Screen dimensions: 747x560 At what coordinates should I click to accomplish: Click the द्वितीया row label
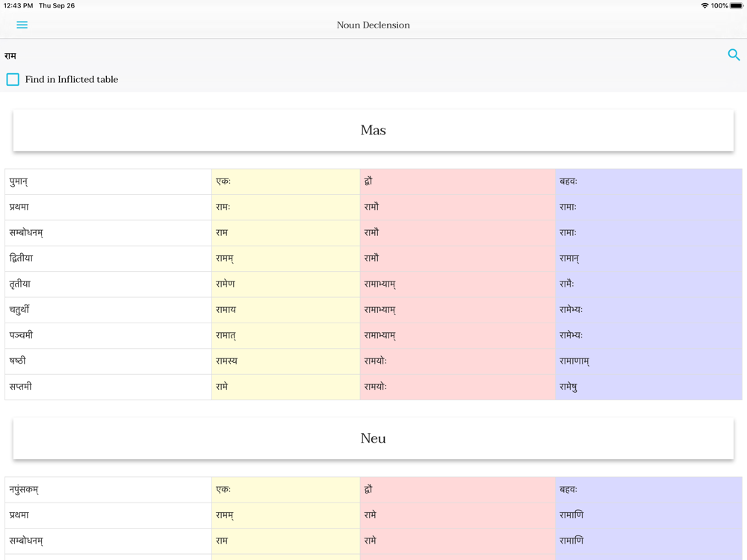coord(108,258)
